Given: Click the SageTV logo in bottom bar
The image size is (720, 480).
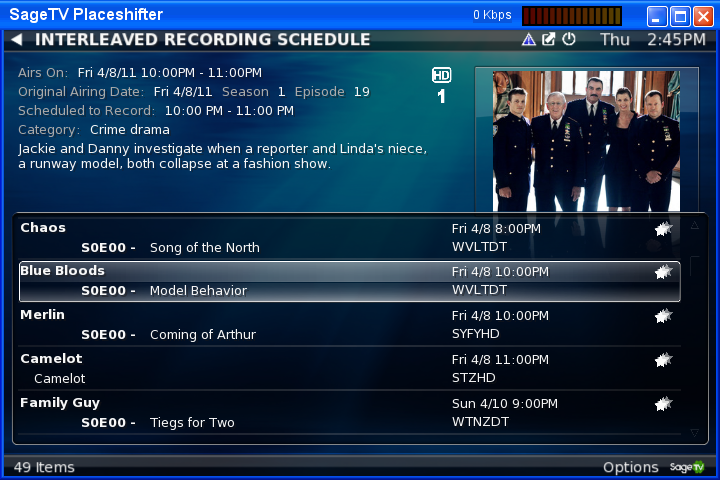Looking at the screenshot, I should pos(687,467).
